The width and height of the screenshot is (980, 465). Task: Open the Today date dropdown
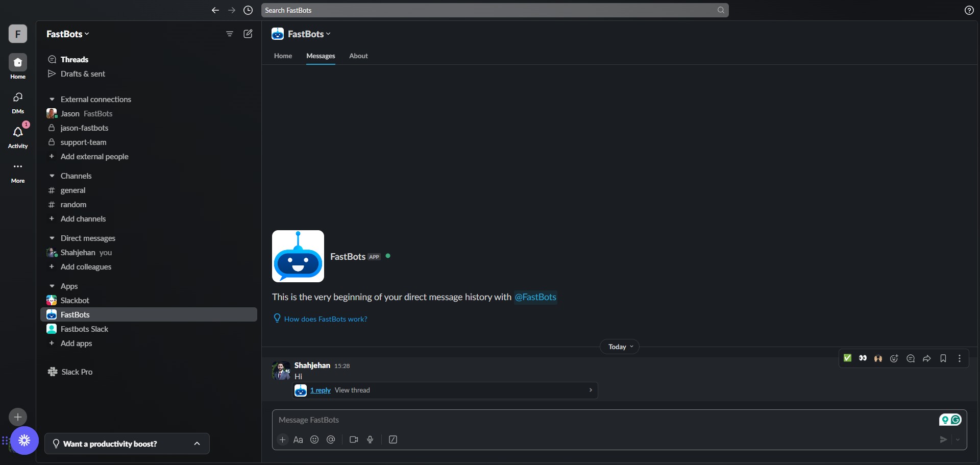(620, 347)
